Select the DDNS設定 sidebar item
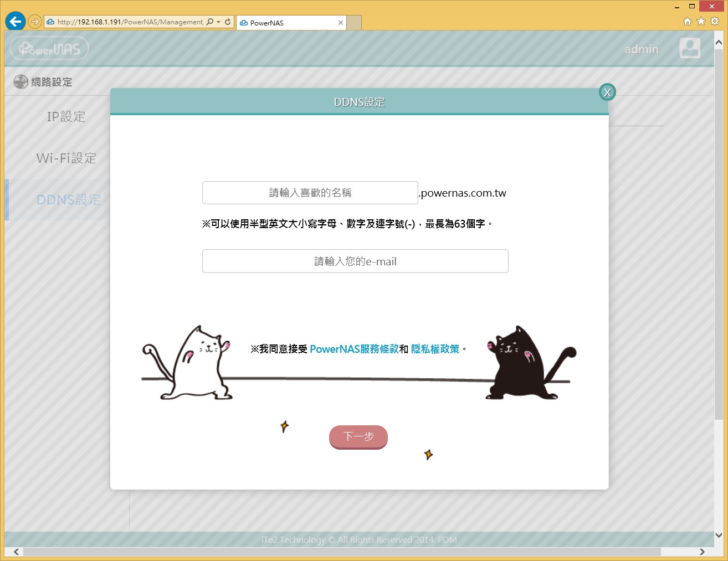The height and width of the screenshot is (561, 728). point(68,199)
